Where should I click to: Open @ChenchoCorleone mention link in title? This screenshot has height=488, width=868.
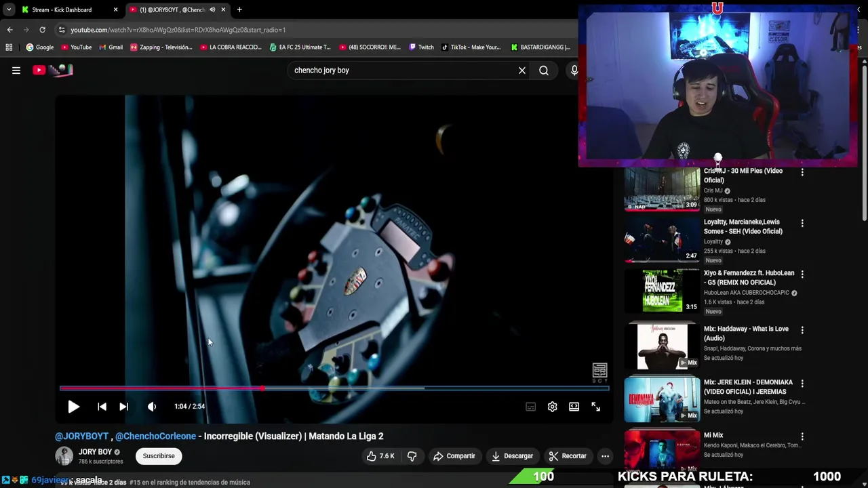[x=155, y=436]
